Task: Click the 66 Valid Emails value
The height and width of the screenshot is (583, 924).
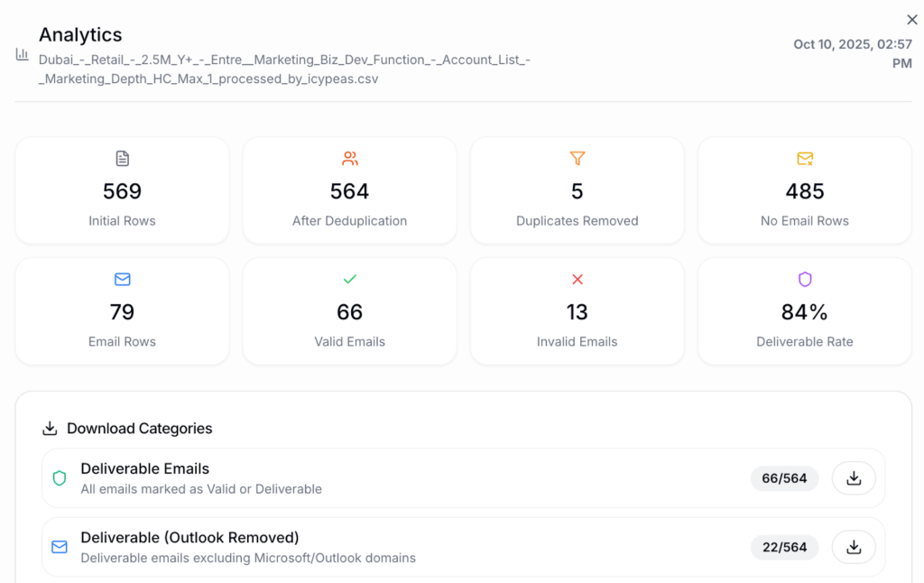Action: point(349,312)
